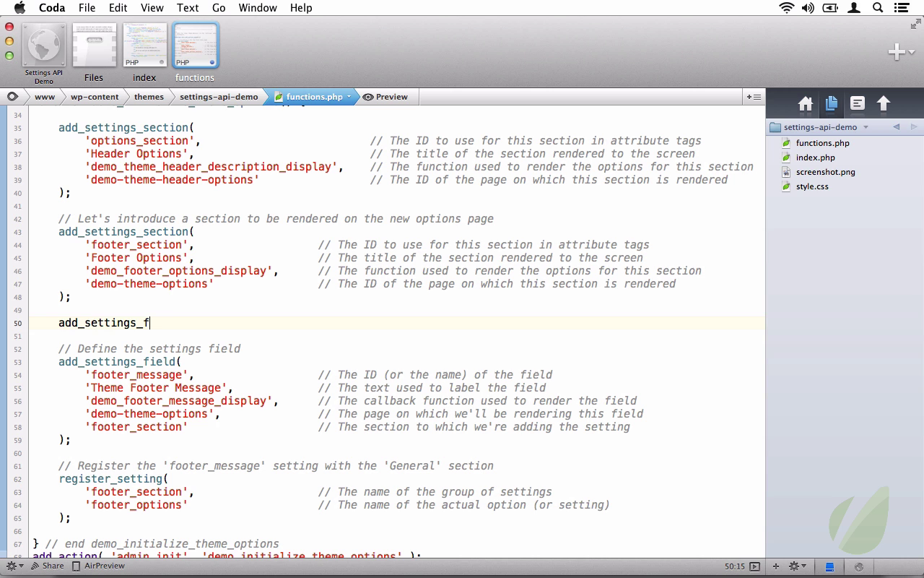Expand the settings-api-demo folder dropdown

pyautogui.click(x=866, y=127)
